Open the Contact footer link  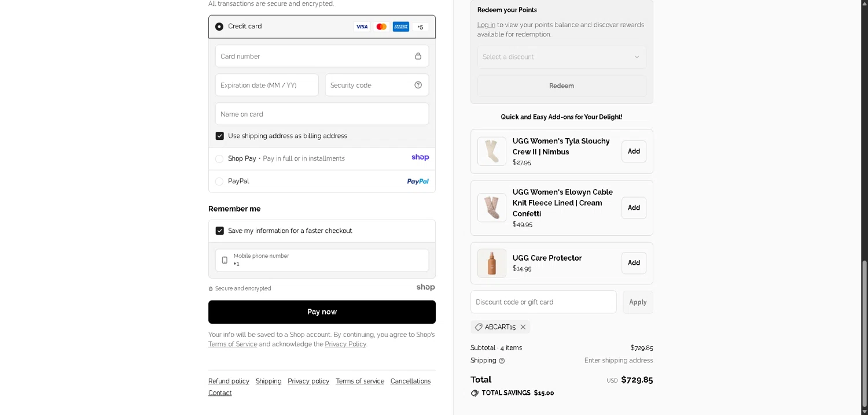[x=220, y=393]
